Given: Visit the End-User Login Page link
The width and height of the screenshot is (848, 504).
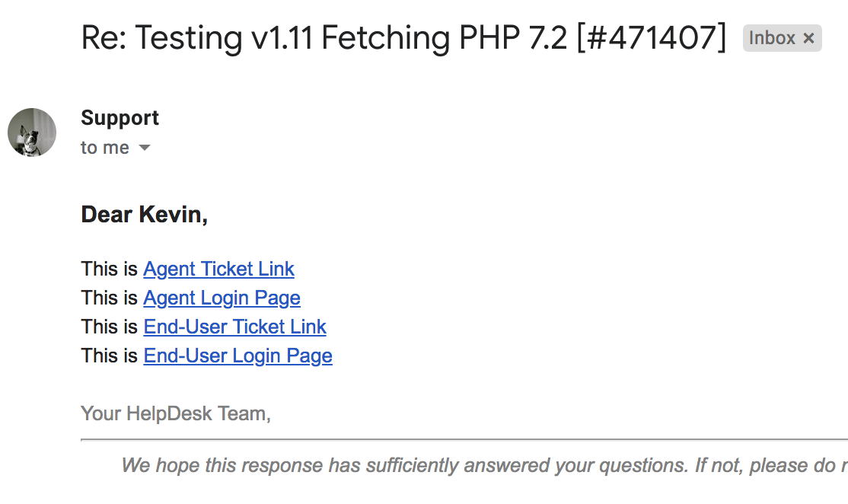Looking at the screenshot, I should [238, 356].
